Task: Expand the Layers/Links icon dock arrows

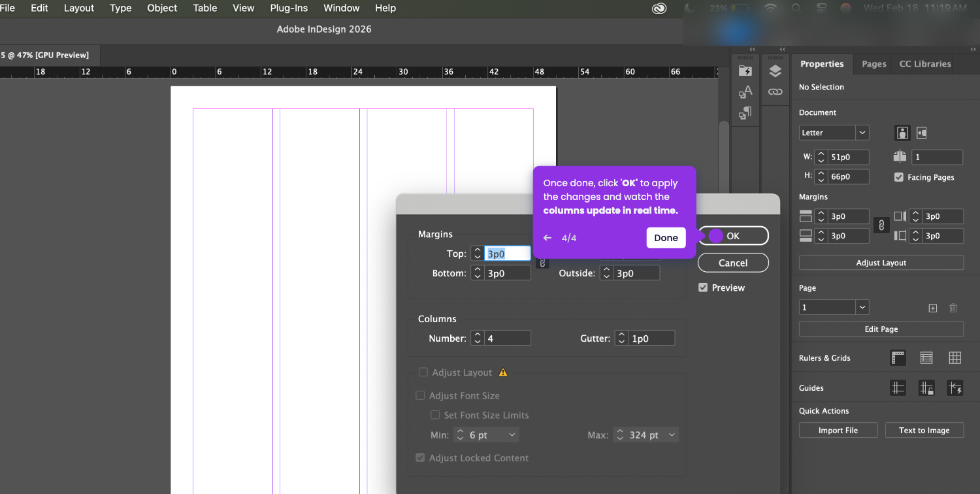Action: click(x=782, y=49)
